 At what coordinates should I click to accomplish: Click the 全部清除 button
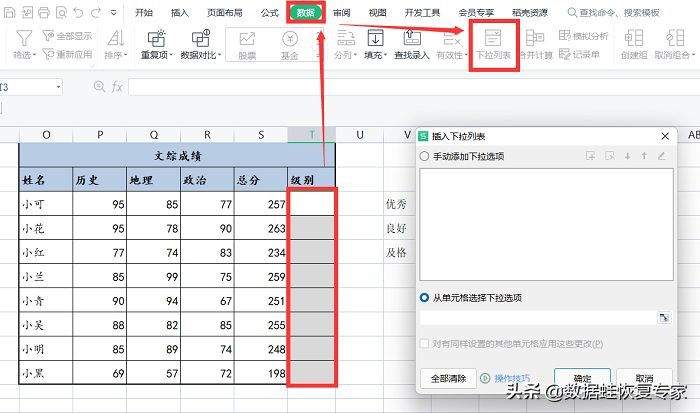pyautogui.click(x=449, y=379)
